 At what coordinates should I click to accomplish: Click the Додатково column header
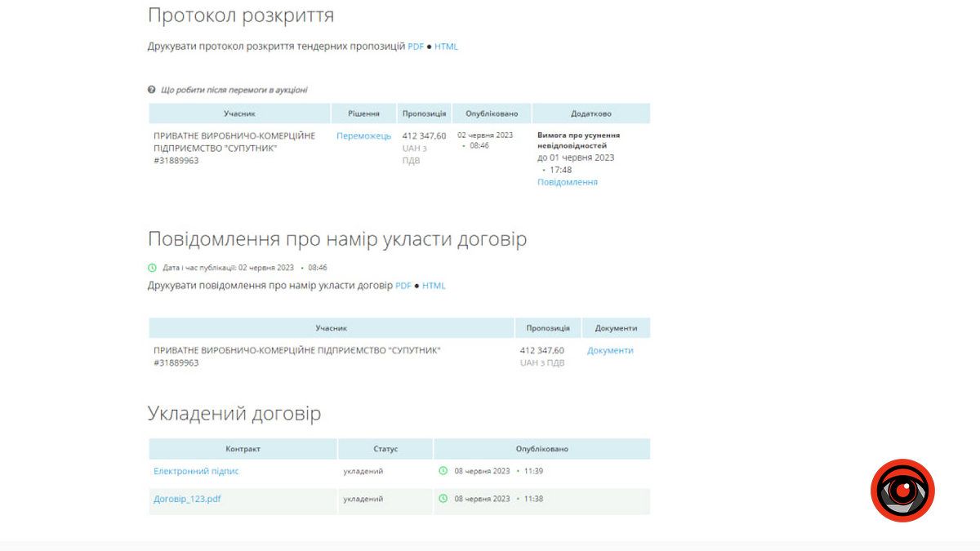[x=590, y=113]
